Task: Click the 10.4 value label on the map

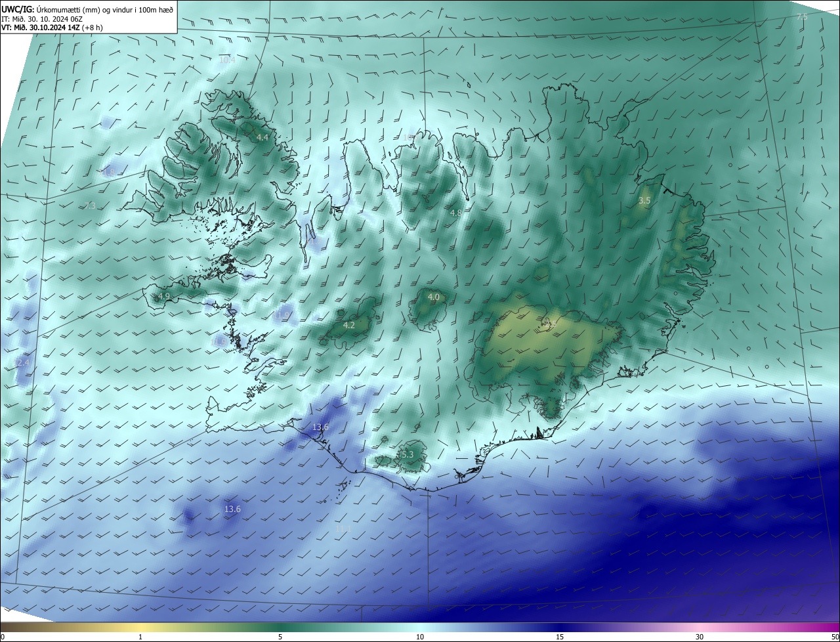Action: tap(227, 60)
